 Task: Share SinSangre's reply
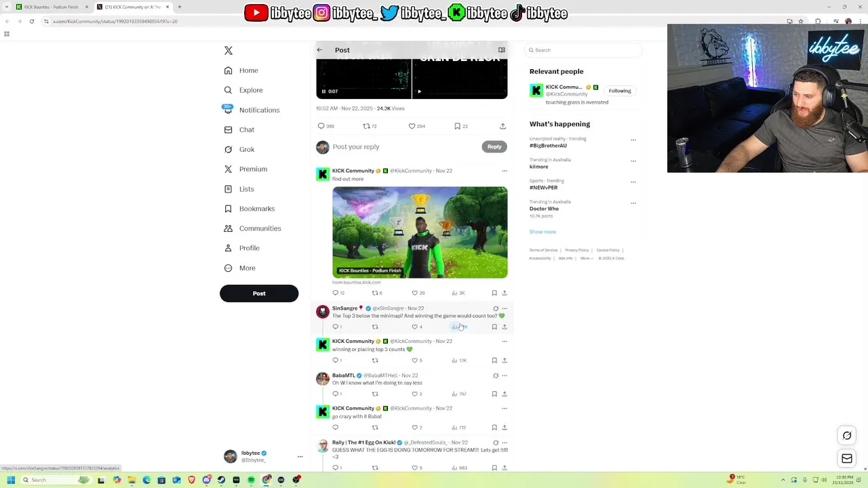pyautogui.click(x=504, y=327)
